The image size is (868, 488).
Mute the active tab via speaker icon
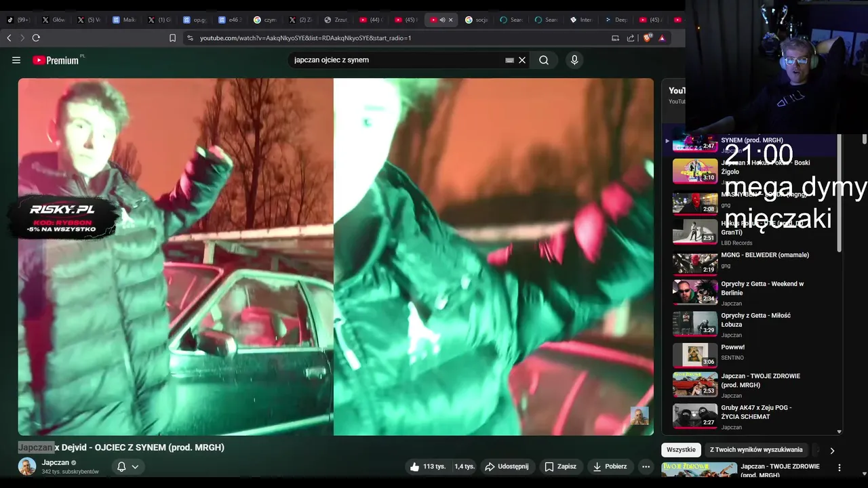442,20
